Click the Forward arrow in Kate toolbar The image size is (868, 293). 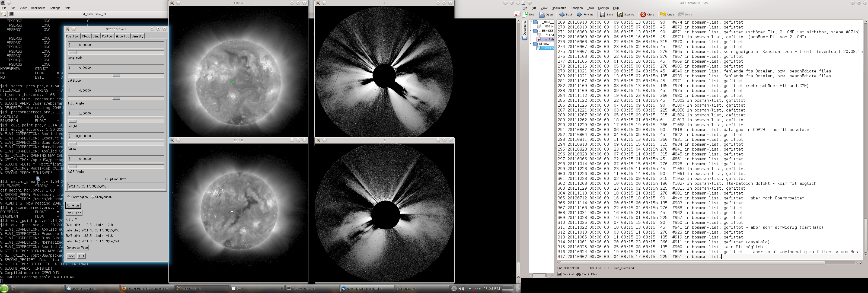click(579, 14)
